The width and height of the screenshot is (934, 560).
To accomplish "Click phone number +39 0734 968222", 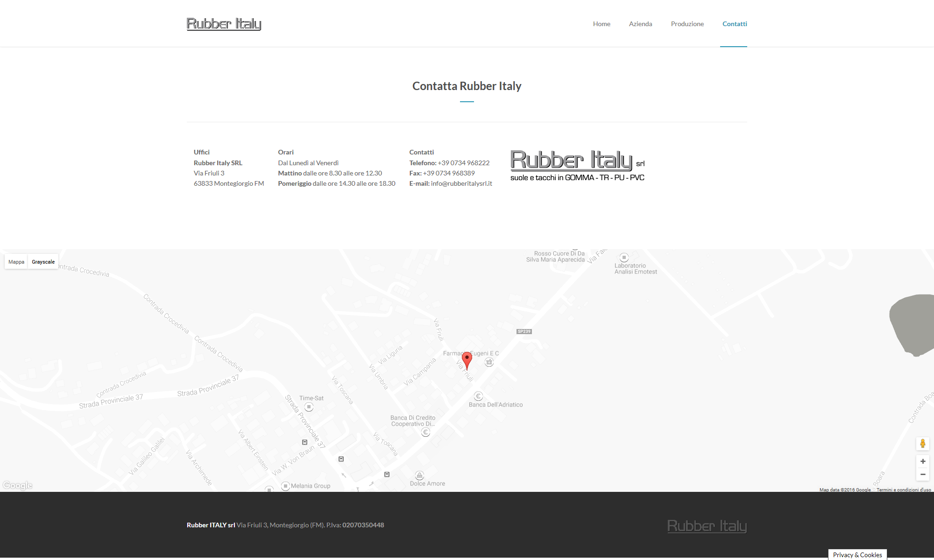I will tap(464, 163).
